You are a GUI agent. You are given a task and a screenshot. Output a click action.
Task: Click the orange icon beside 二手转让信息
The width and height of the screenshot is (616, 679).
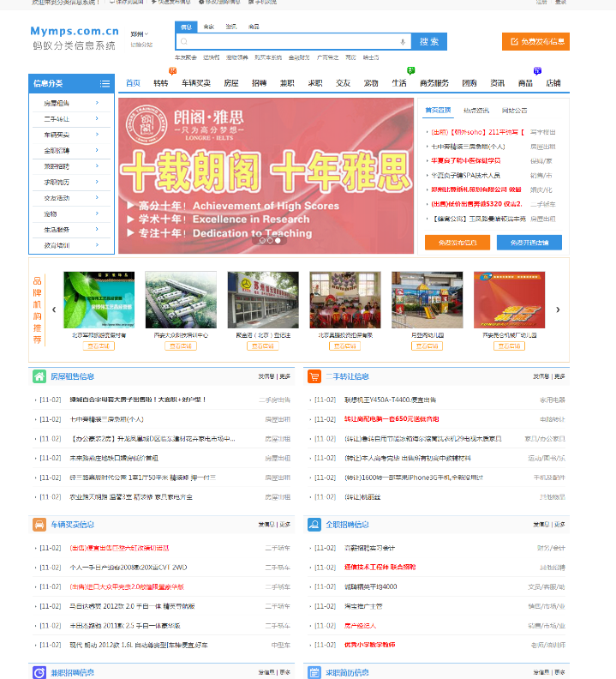pyautogui.click(x=314, y=376)
